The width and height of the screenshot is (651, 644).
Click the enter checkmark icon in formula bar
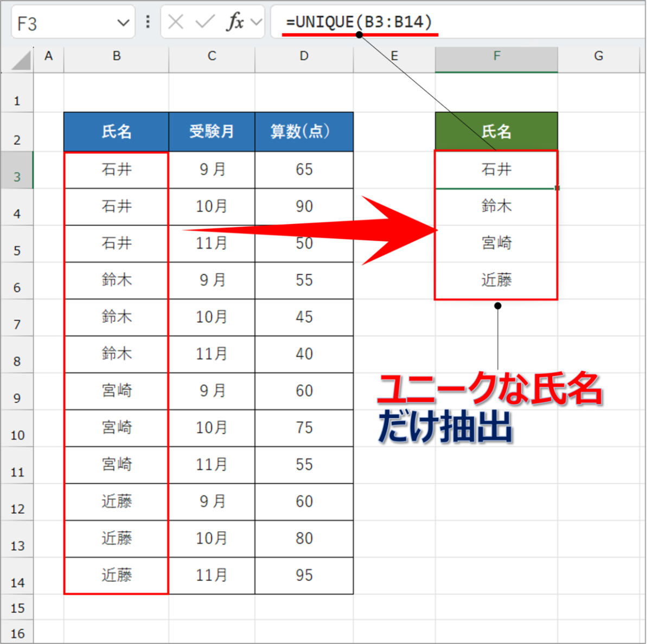205,22
